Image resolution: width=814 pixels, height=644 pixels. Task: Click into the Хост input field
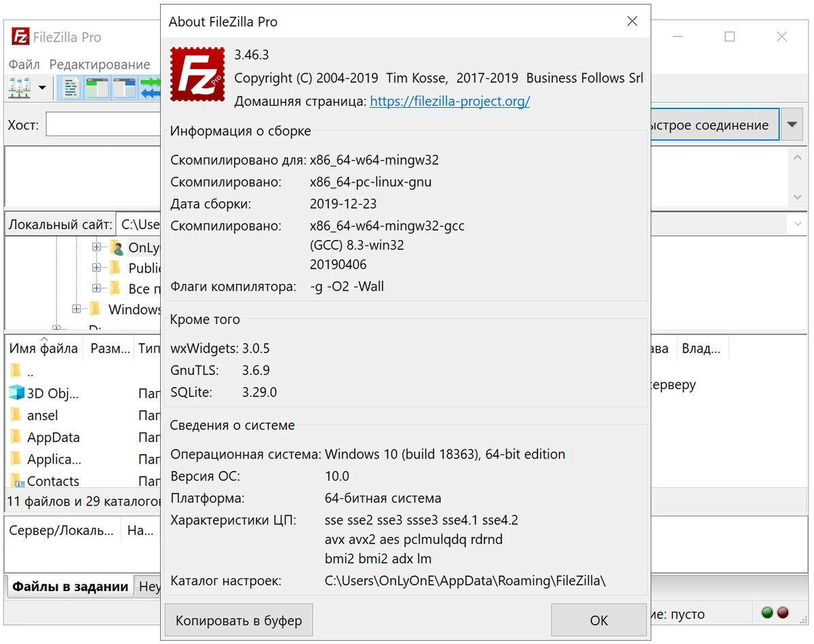(x=103, y=125)
